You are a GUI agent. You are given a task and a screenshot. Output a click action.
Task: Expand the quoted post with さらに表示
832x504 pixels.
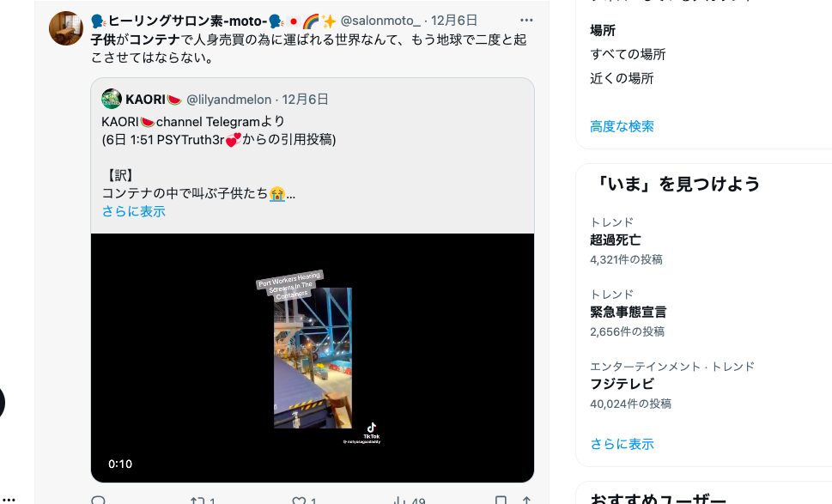[x=134, y=211]
